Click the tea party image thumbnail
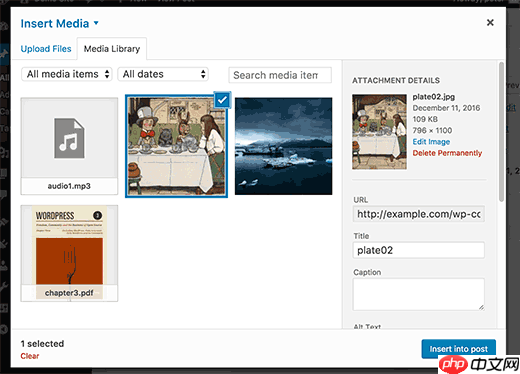Viewport: 520px width, 374px height. 177,146
